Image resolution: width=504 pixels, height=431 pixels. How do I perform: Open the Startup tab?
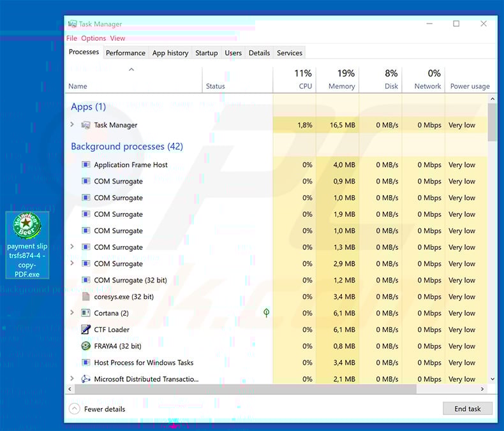[206, 53]
